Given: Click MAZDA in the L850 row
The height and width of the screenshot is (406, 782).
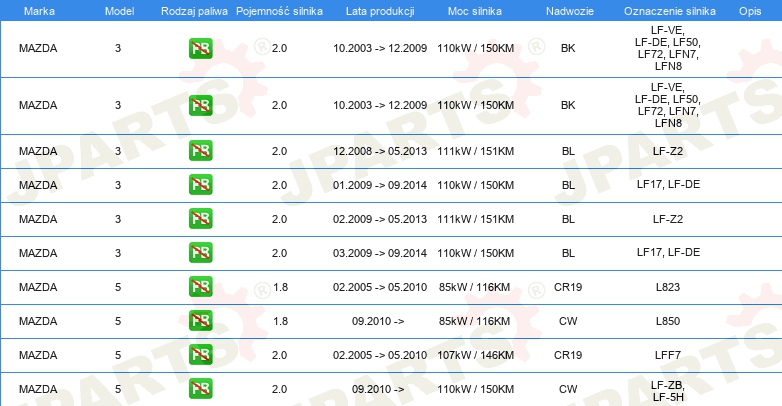Looking at the screenshot, I should (x=38, y=321).
